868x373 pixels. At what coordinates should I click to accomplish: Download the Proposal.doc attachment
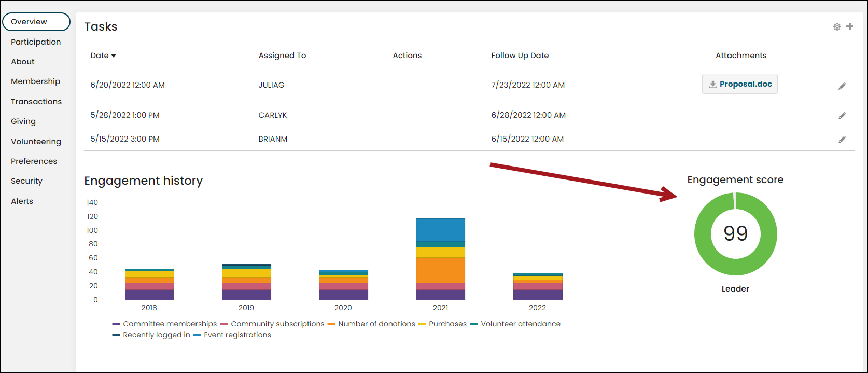pos(740,84)
